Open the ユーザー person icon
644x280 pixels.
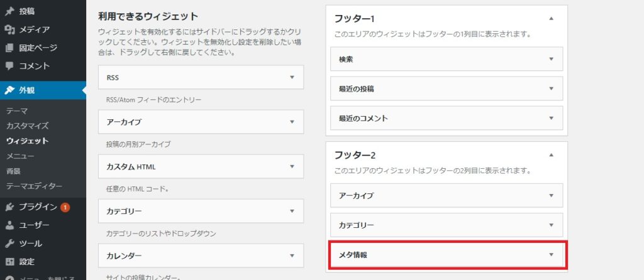9,225
